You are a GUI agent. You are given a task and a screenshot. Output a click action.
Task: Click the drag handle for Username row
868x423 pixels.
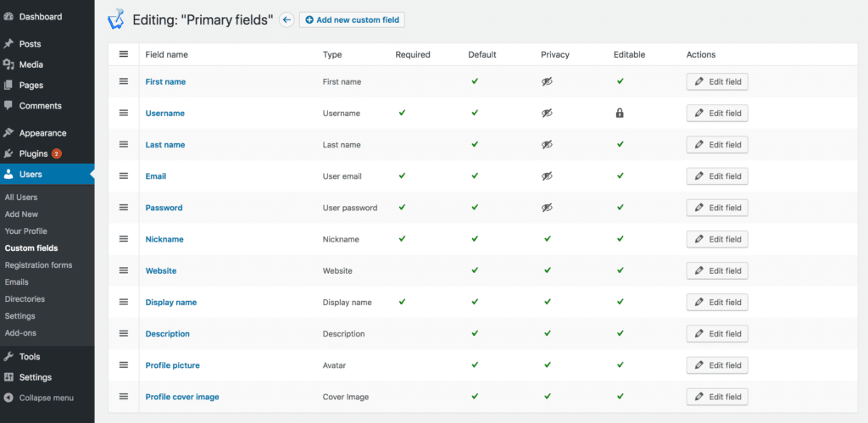pyautogui.click(x=124, y=113)
